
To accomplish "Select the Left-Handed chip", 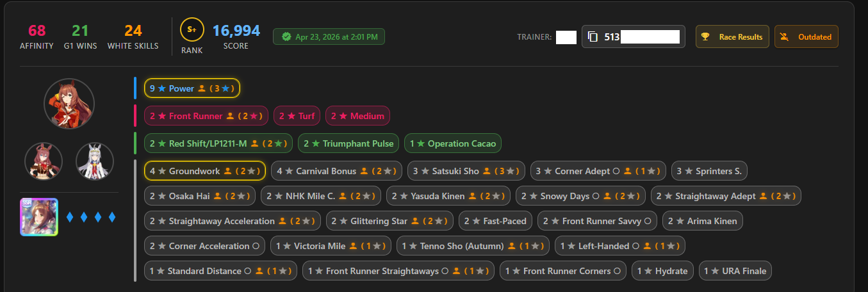I will (619, 246).
